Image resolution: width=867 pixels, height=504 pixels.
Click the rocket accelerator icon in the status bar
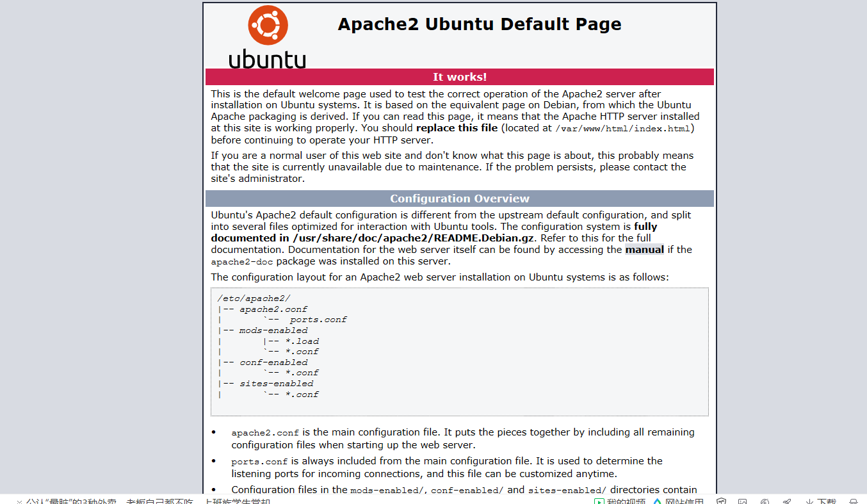point(787,502)
